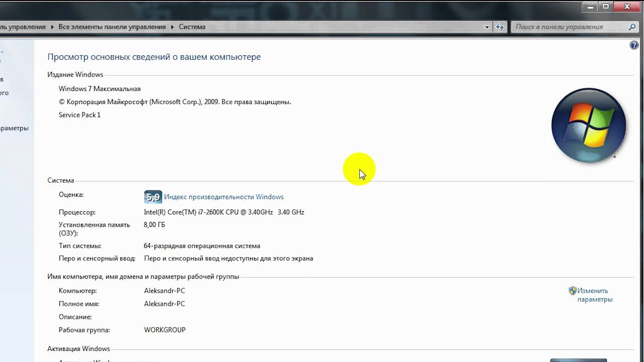Click heading Просмотр основных сведений о вашем компьютере
Viewport: 644px width, 362px height.
click(154, 57)
